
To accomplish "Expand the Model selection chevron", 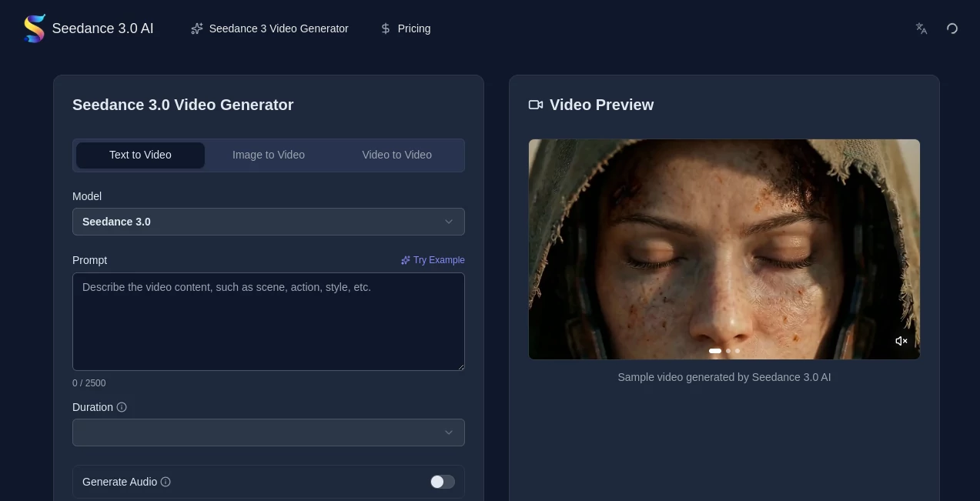I will 449,222.
